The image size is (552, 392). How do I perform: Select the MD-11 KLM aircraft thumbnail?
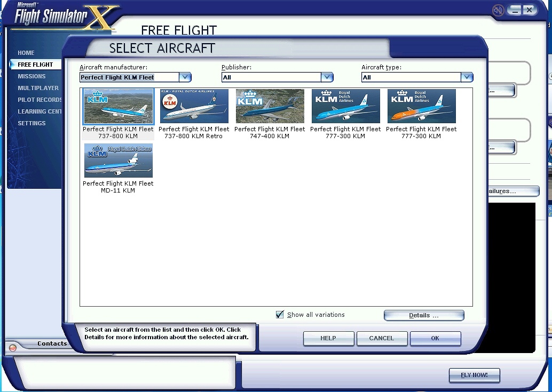pos(119,161)
